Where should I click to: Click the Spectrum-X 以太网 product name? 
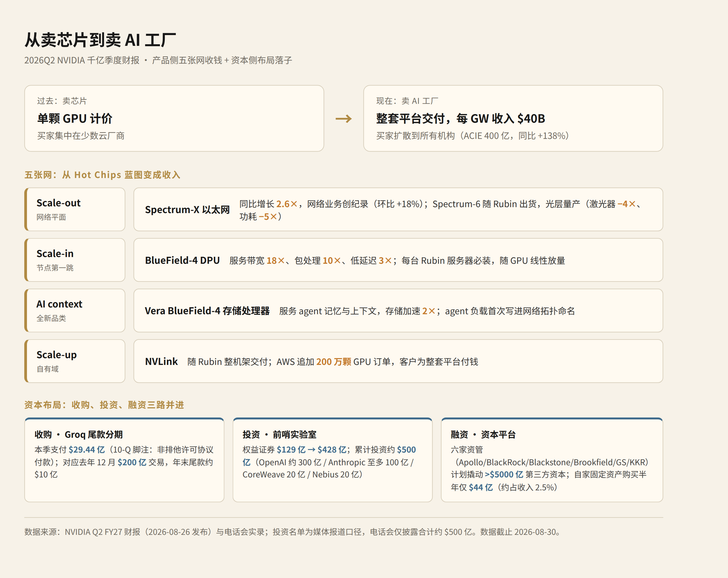tap(187, 210)
